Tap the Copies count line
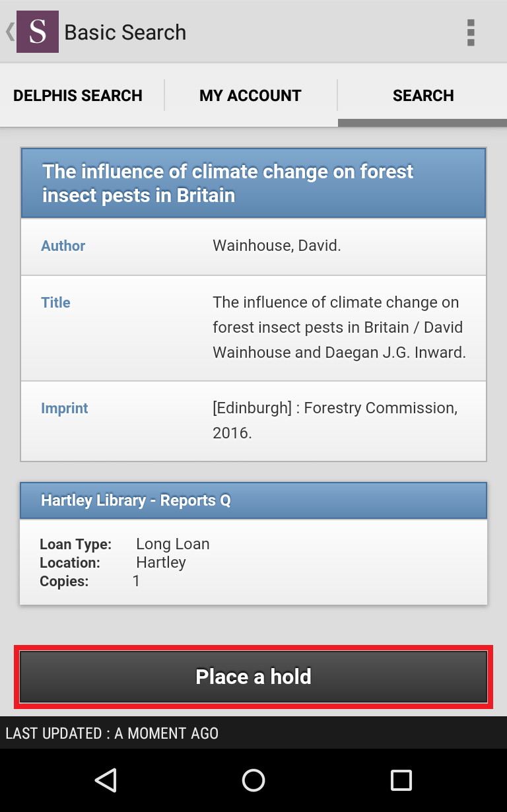 click(x=90, y=581)
